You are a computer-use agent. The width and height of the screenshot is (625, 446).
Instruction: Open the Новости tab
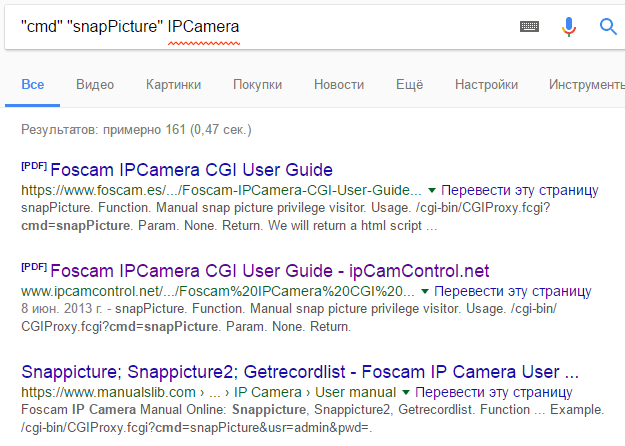pyautogui.click(x=339, y=85)
